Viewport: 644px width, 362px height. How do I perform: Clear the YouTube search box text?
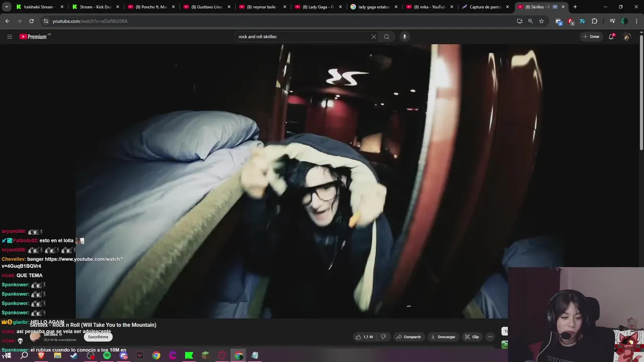(x=374, y=37)
